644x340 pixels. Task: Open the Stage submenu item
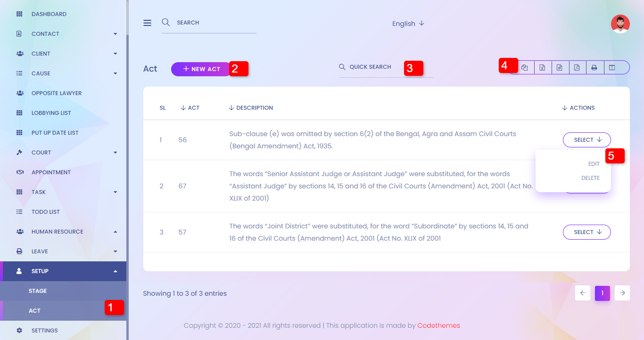click(38, 291)
